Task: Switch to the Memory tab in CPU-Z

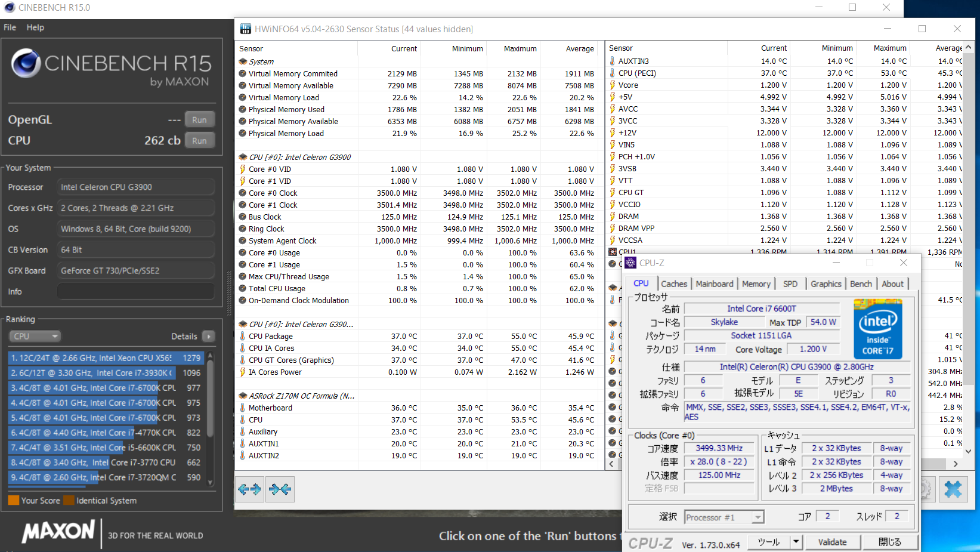Action: (756, 284)
